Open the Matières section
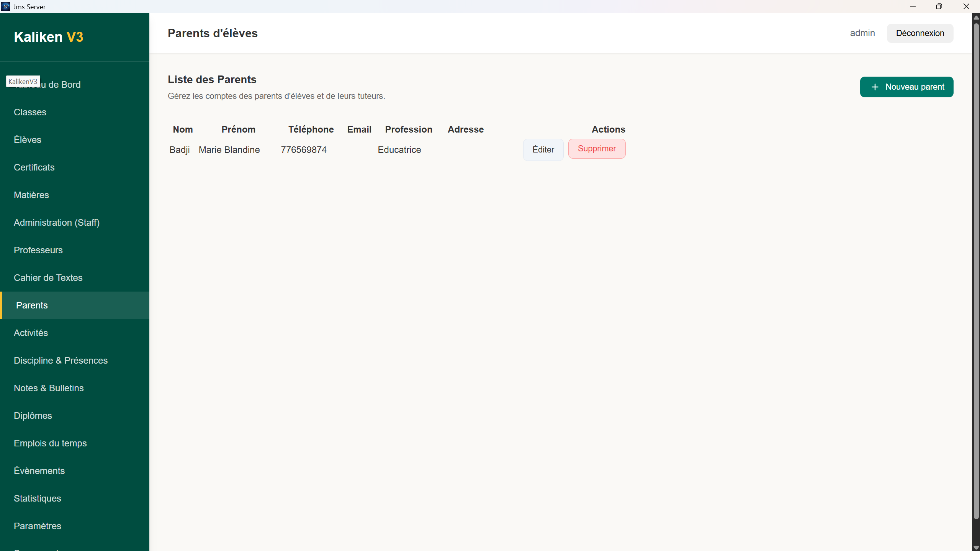The image size is (980, 551). (x=31, y=195)
